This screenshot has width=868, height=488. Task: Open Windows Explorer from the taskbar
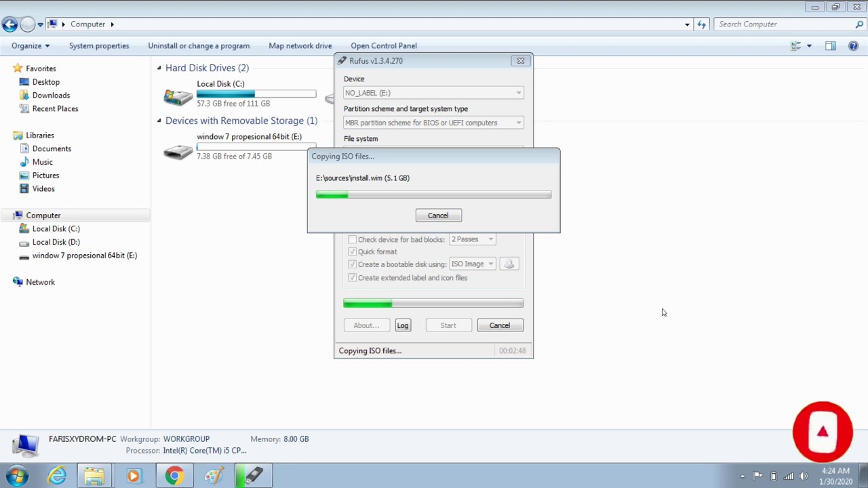click(94, 476)
